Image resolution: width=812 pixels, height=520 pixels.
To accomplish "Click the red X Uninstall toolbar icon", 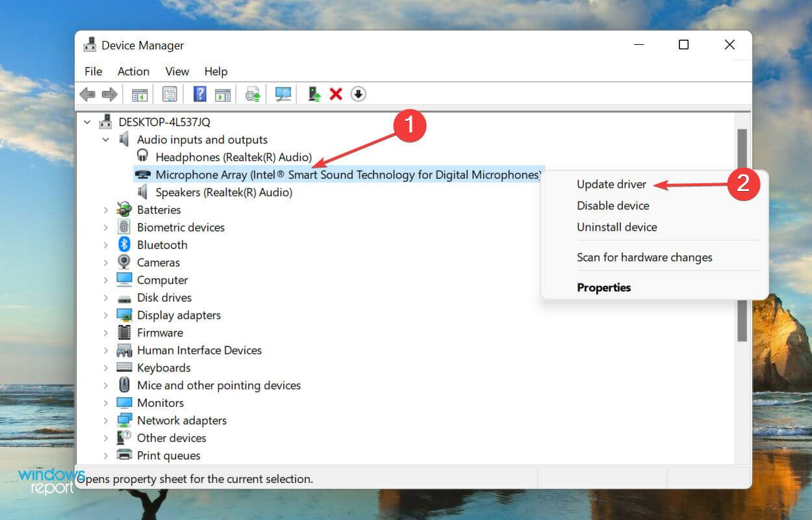I will (x=336, y=94).
